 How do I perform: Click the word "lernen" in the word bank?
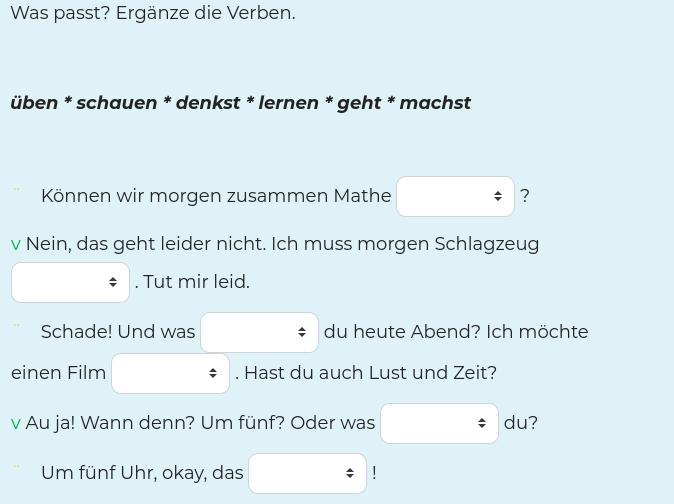tap(289, 103)
